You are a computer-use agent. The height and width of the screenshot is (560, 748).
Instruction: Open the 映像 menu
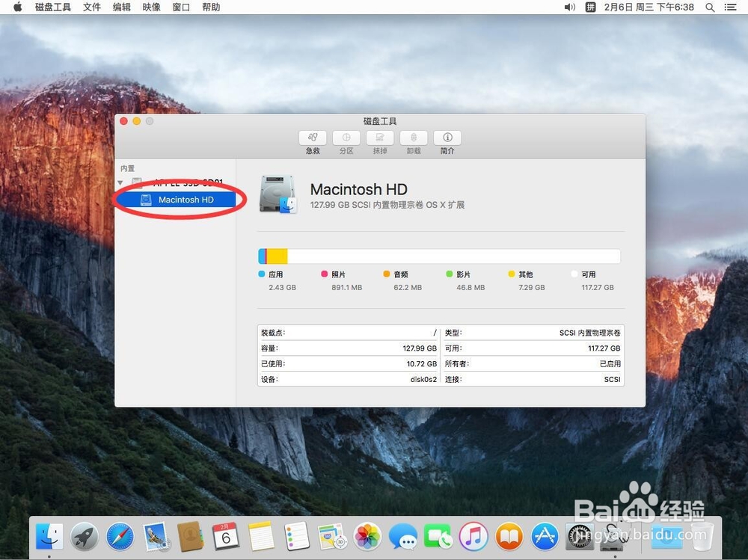coord(151,7)
